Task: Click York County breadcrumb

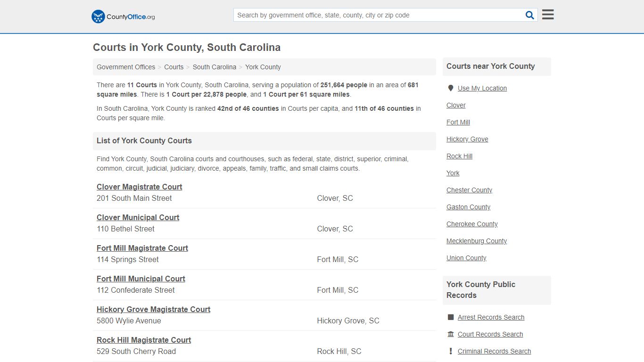Action: 263,67
